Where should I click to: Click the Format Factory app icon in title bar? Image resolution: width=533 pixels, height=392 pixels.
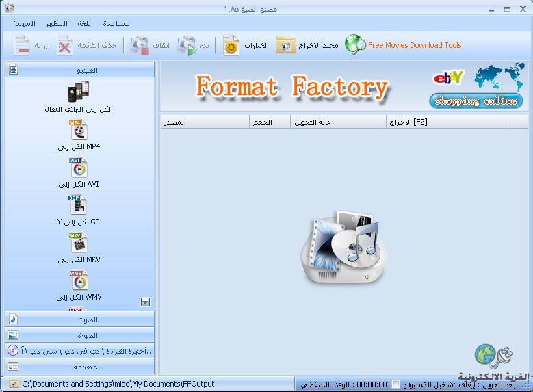click(x=10, y=9)
